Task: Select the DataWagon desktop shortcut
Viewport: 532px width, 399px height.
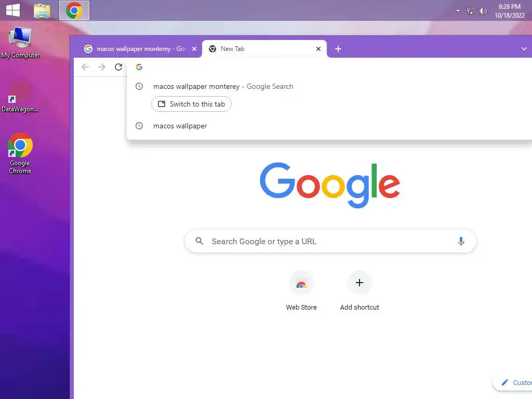Action: point(20,96)
